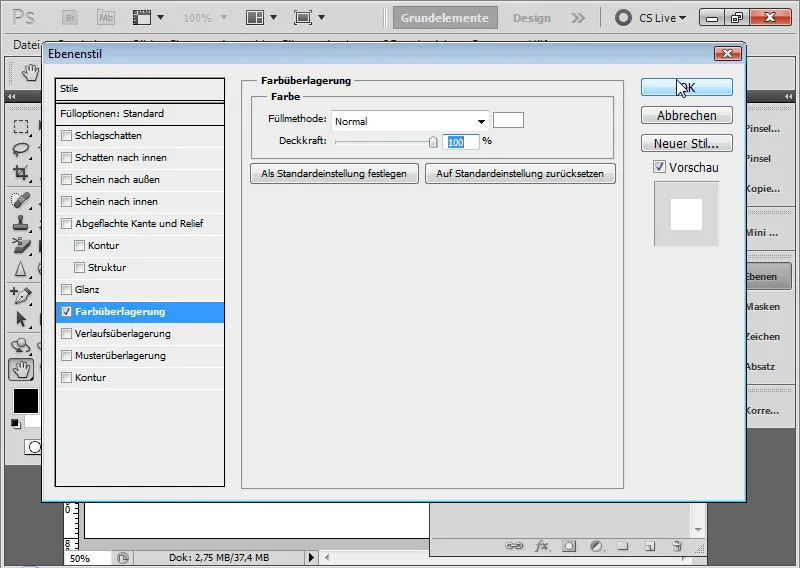Click the link layers icon
The width and height of the screenshot is (800, 568).
tap(514, 546)
